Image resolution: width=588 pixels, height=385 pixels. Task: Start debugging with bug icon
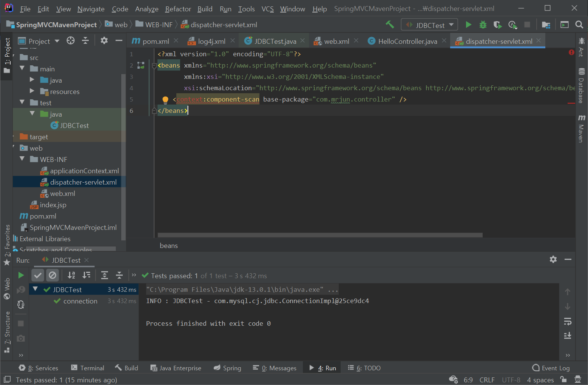tap(483, 25)
